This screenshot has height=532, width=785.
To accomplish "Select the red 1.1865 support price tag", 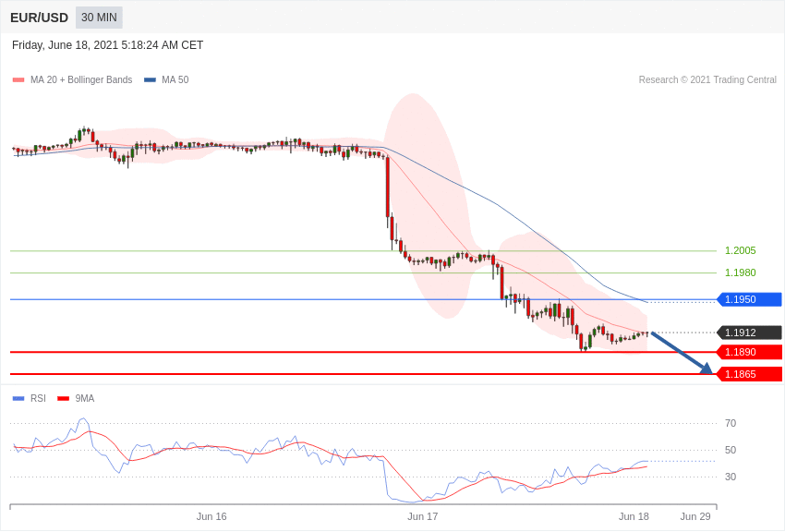I will [x=749, y=374].
